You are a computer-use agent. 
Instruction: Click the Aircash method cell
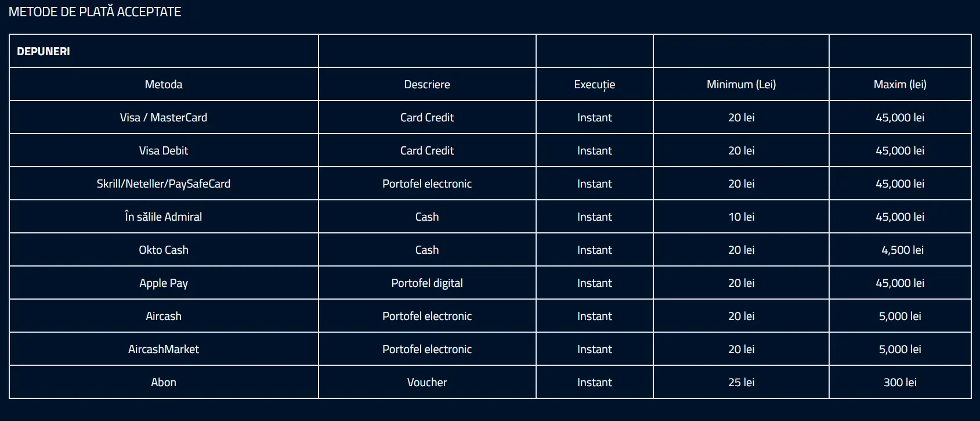(164, 316)
